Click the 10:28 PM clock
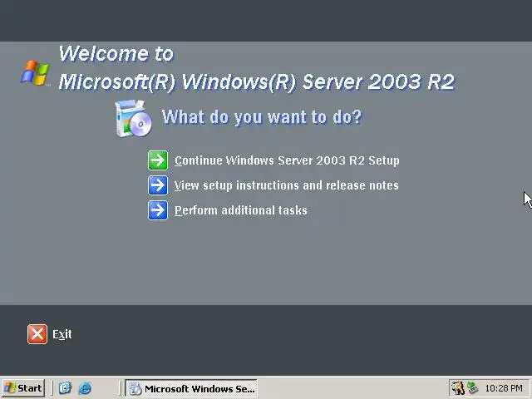 coord(504,388)
